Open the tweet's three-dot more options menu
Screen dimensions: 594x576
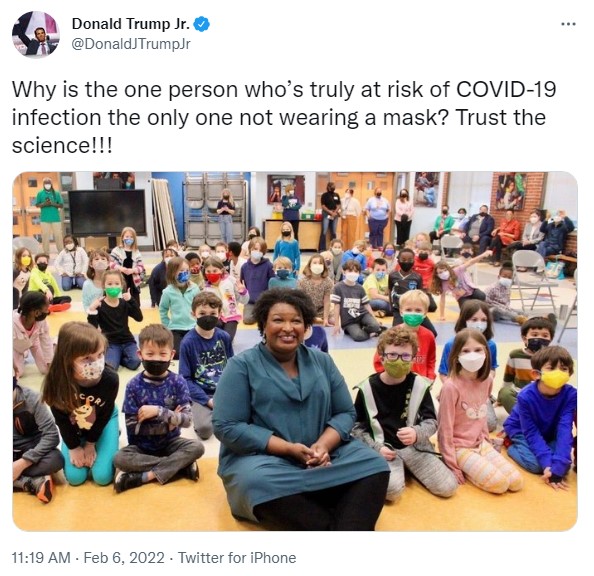pyautogui.click(x=568, y=24)
